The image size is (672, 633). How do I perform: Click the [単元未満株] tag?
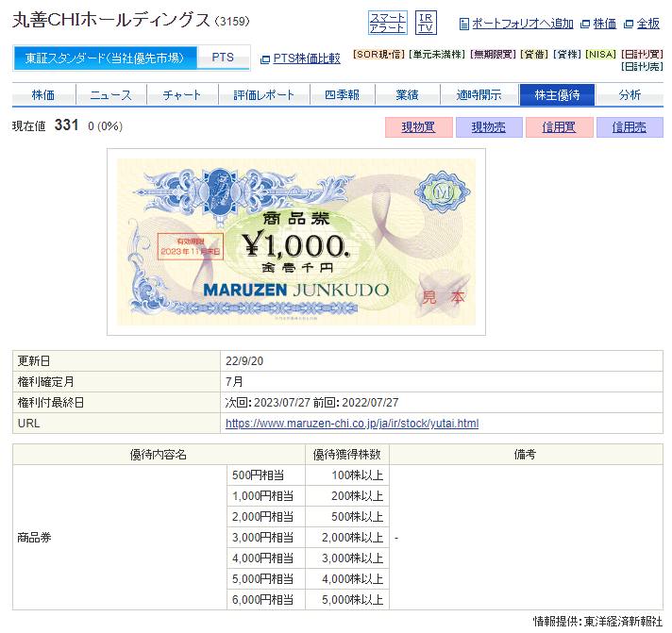pyautogui.click(x=437, y=55)
